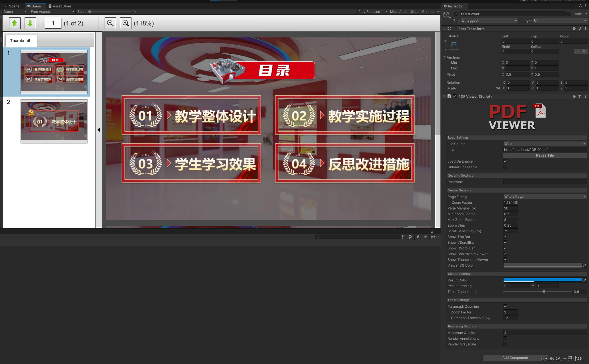Image resolution: width=589 pixels, height=364 pixels.
Task: Disable the Show Thumbnails Viewer checkbox
Action: 505,260
